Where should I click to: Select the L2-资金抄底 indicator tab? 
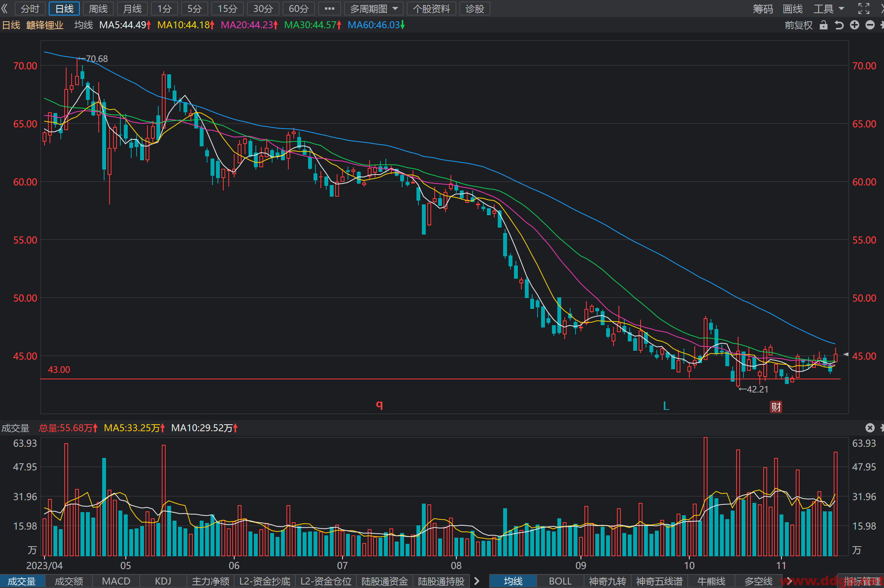[x=265, y=581]
